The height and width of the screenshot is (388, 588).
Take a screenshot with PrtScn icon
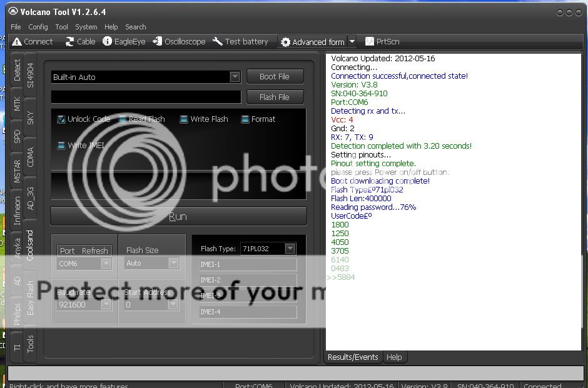coord(369,42)
